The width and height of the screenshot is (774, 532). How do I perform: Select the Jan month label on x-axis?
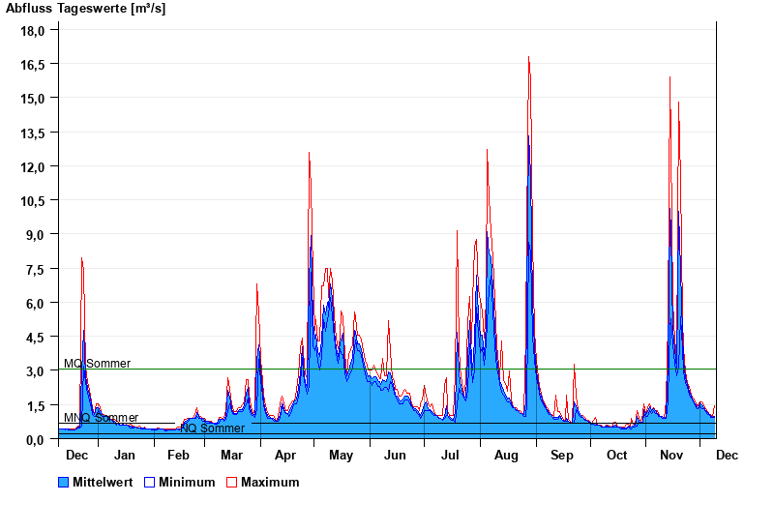(x=125, y=455)
